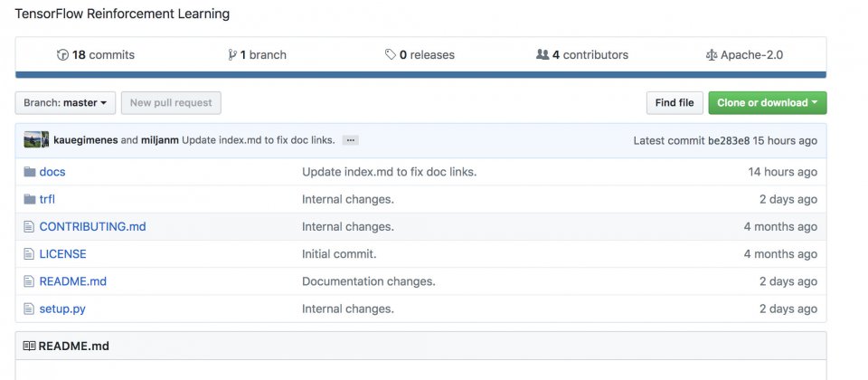The width and height of the screenshot is (868, 380).
Task: Open the Branch: master dropdown
Action: pos(65,103)
